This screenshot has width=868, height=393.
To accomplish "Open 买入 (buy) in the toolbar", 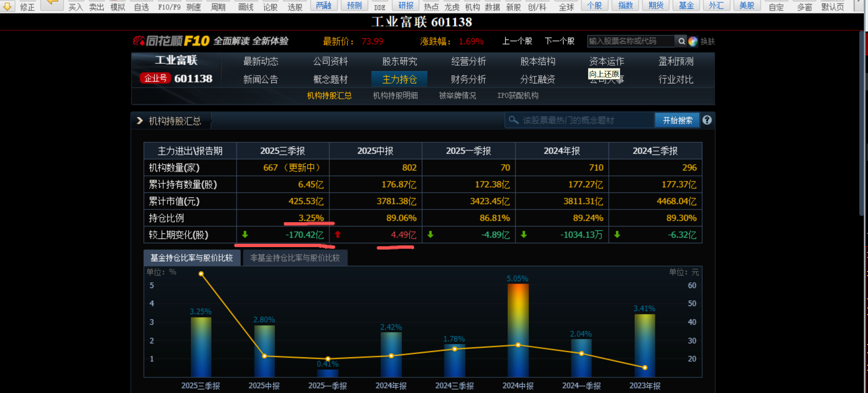I will pyautogui.click(x=76, y=7).
